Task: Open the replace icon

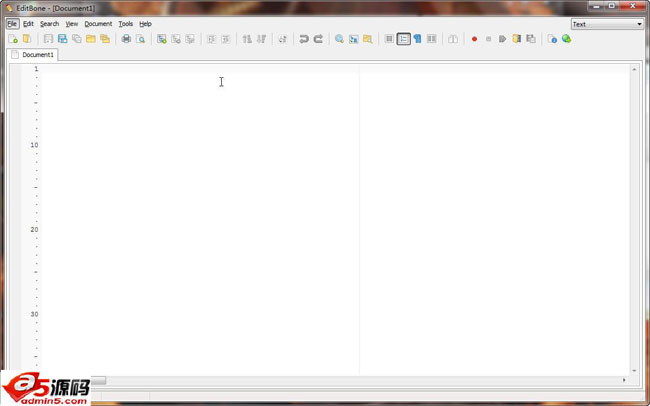Action: pos(354,39)
